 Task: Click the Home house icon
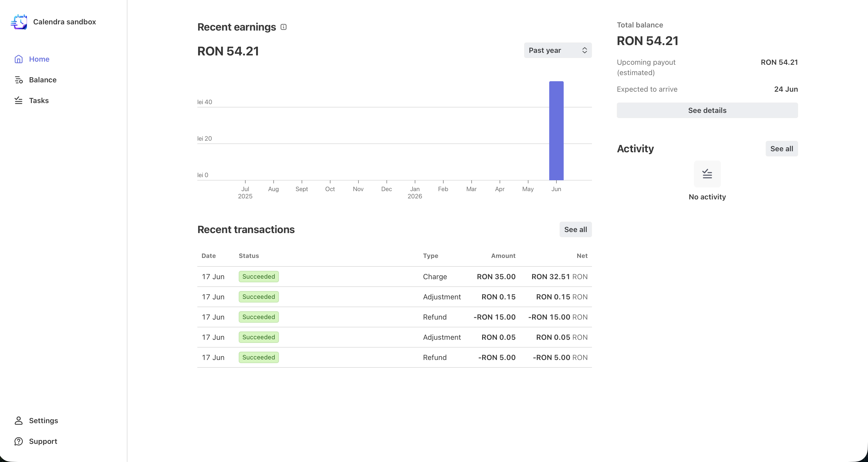point(19,59)
